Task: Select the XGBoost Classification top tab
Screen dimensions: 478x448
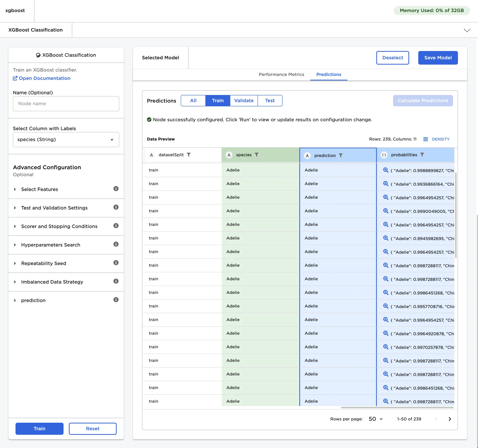Action: click(x=35, y=30)
